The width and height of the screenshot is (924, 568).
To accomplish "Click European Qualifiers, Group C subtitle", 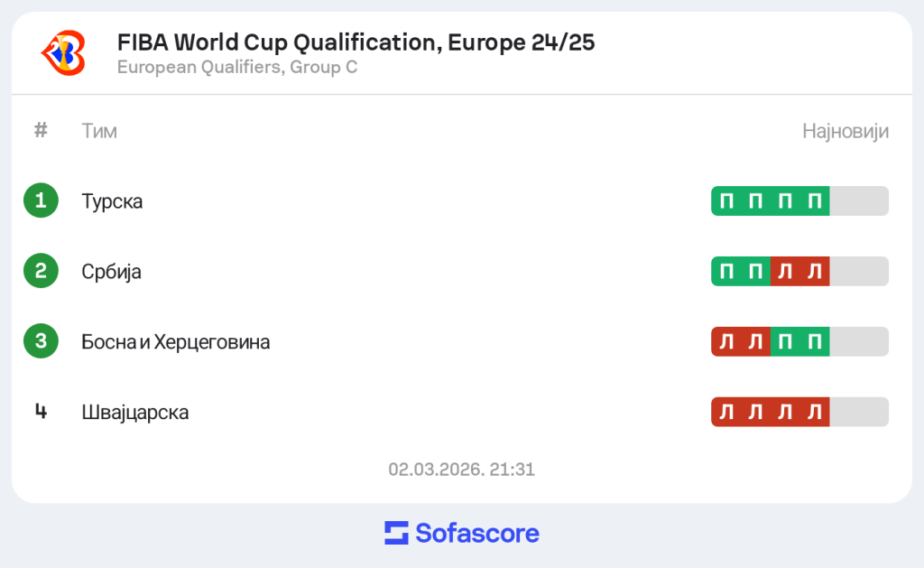I will coord(237,67).
